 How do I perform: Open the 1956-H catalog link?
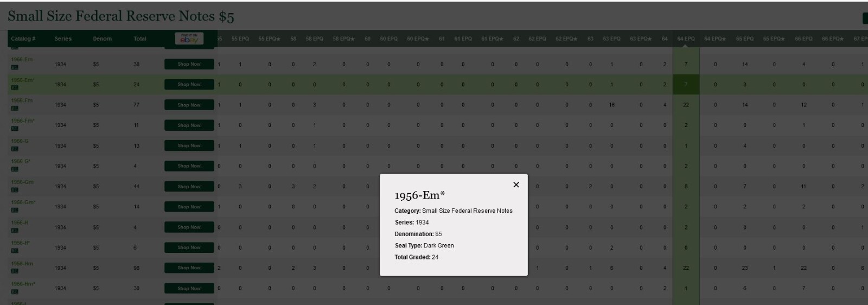coord(20,223)
